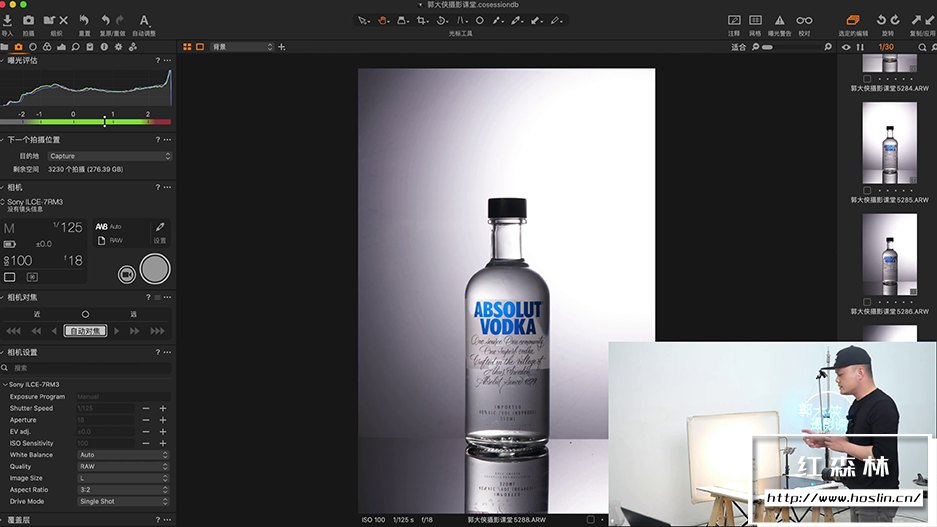Tick the checkbox under thumbnail 5284.ARW
Viewport: 937px width, 527px height.
pyautogui.click(x=866, y=77)
